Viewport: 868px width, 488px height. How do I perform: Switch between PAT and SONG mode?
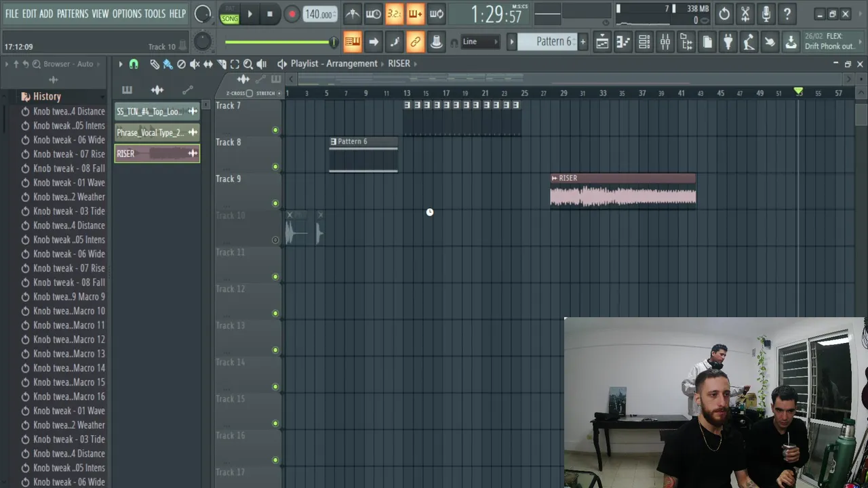click(x=229, y=14)
